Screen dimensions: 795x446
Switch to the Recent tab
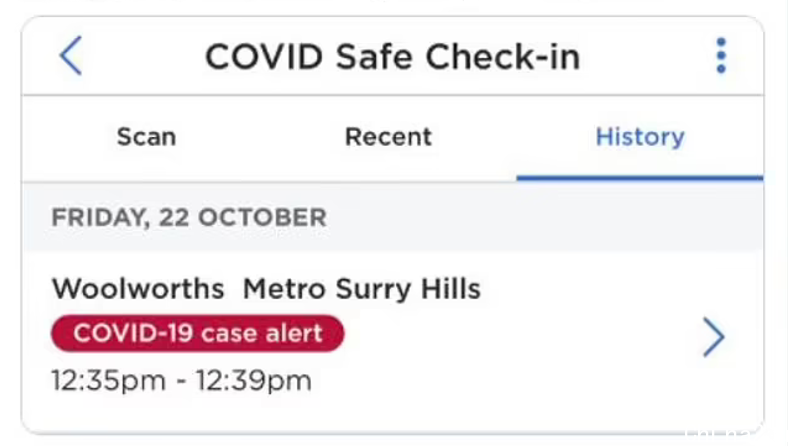click(x=388, y=137)
